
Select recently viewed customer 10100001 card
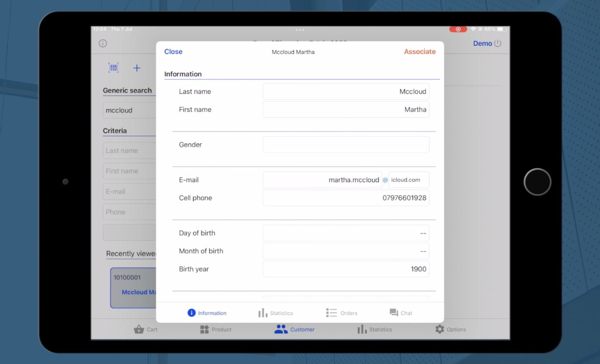(133, 288)
